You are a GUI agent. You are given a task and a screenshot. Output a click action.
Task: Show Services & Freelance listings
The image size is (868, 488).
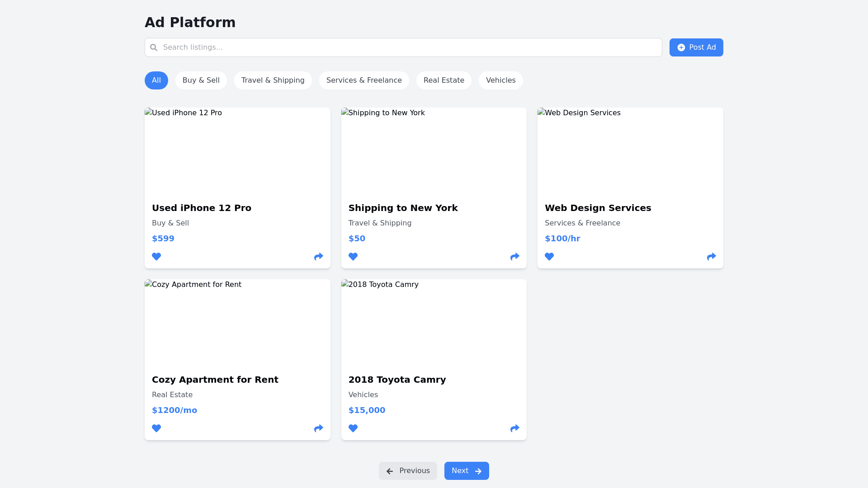(x=364, y=80)
